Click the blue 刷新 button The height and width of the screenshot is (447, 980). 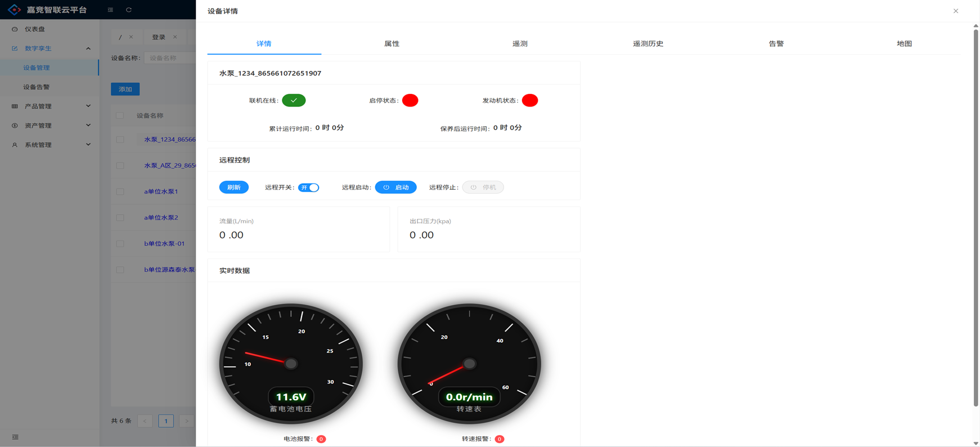pos(233,187)
